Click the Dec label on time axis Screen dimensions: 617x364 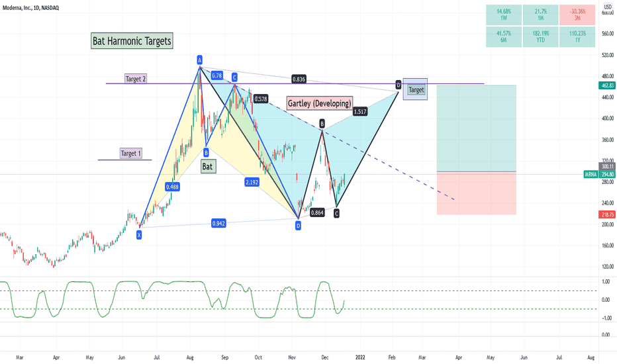click(324, 357)
